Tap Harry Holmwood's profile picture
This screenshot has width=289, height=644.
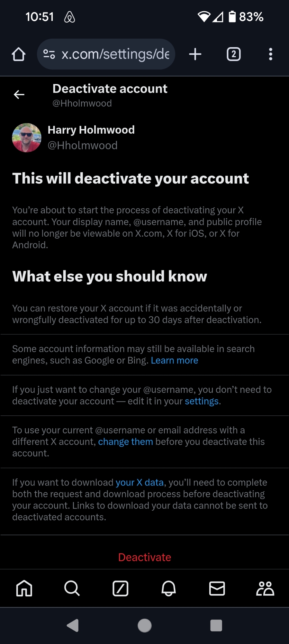[27, 138]
